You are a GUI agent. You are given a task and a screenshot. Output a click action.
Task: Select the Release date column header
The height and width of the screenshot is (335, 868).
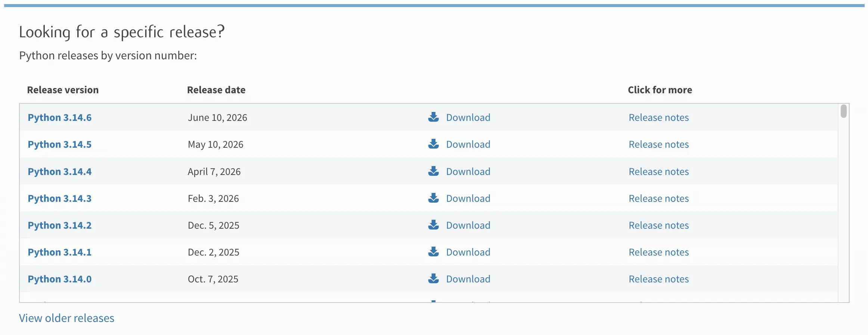click(216, 90)
